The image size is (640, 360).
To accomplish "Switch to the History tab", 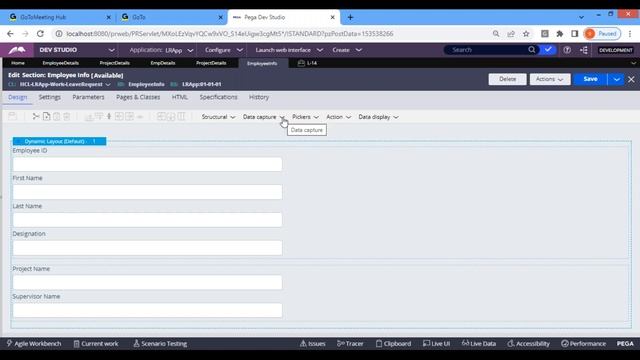I will 259,97.
